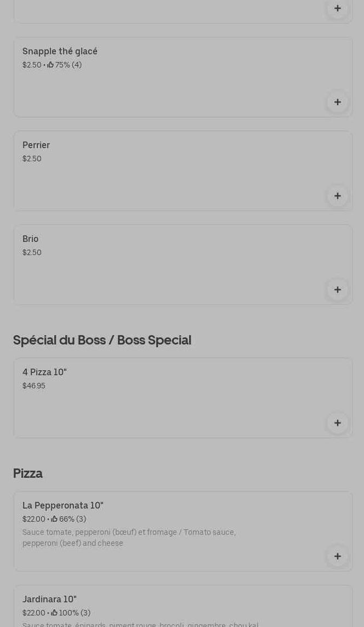
Task: Click Jardinara's 100% thumbs-up rating
Action: (x=71, y=613)
